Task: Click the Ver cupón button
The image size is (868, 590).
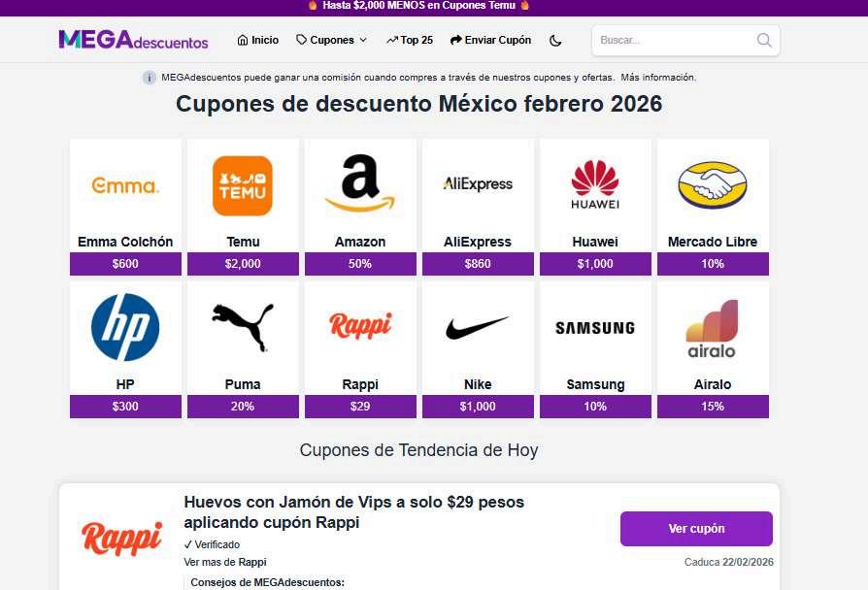Action: 696,529
